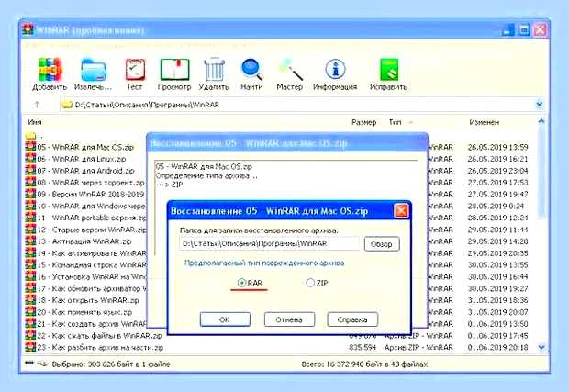Sort by the Изменён column header

pos(484,122)
